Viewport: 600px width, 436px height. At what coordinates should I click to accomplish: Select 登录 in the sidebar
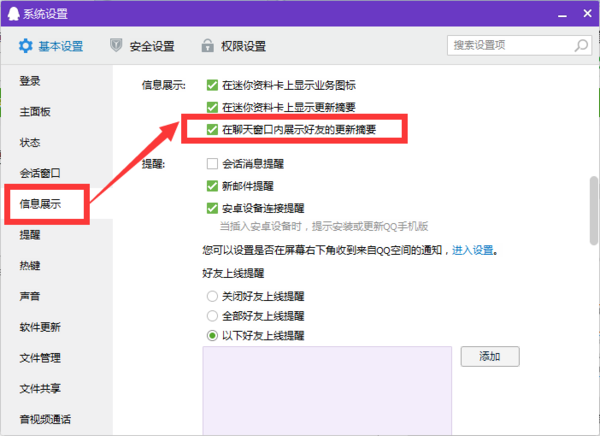coord(30,81)
